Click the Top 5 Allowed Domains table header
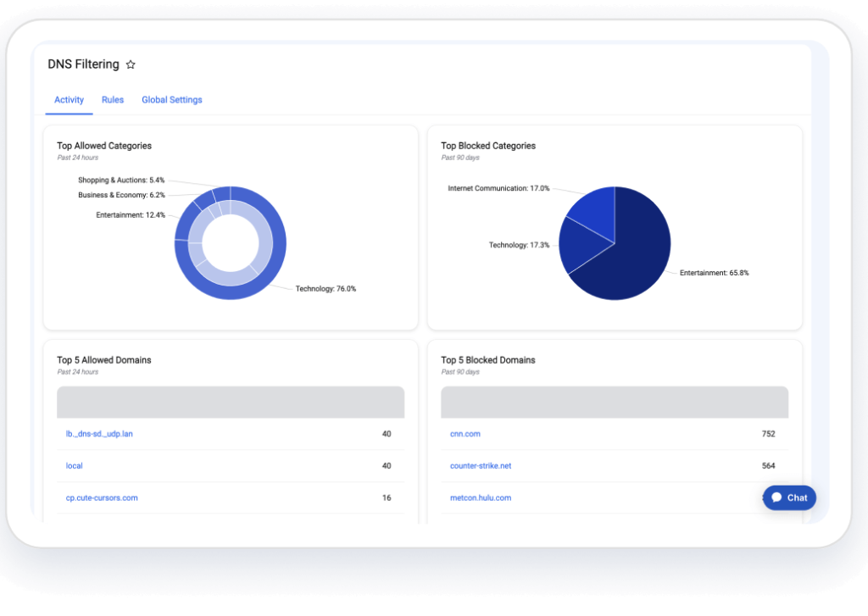This screenshot has height=616, width=868. (x=231, y=402)
